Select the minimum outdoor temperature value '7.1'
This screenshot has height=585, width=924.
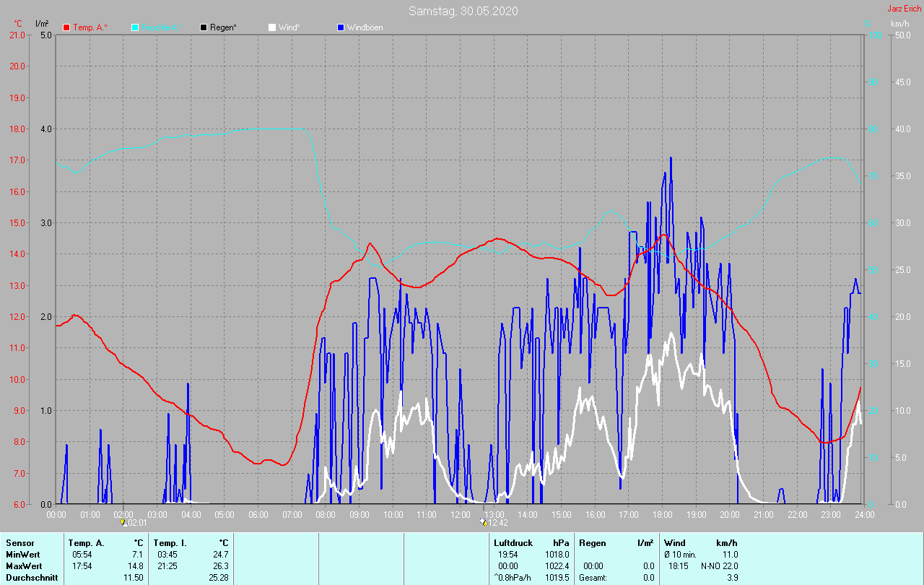coord(138,555)
